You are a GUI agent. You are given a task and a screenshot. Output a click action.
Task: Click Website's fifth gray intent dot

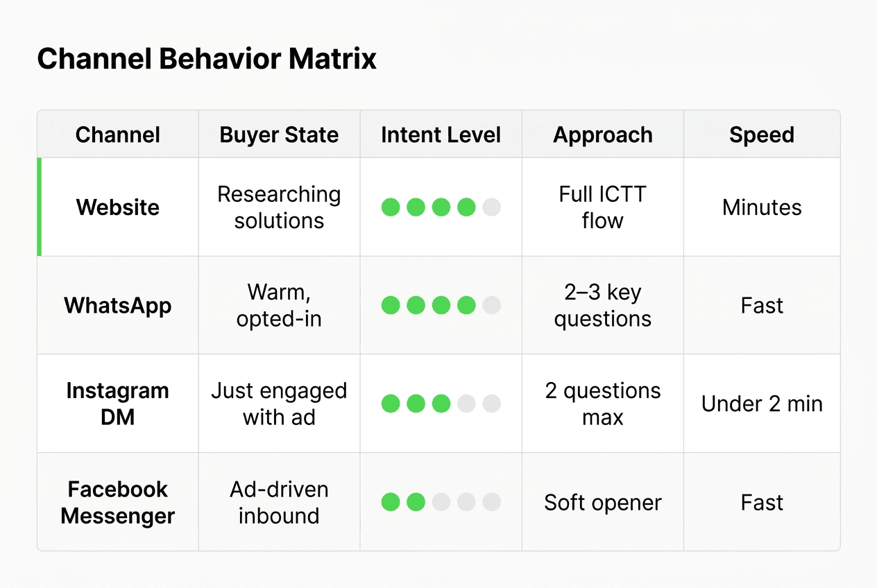click(x=491, y=207)
